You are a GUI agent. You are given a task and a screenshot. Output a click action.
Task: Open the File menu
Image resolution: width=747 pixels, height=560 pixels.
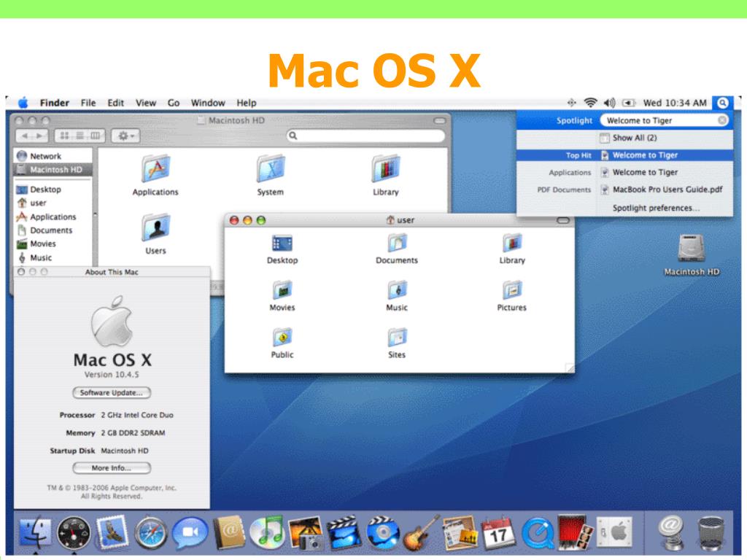tap(88, 103)
